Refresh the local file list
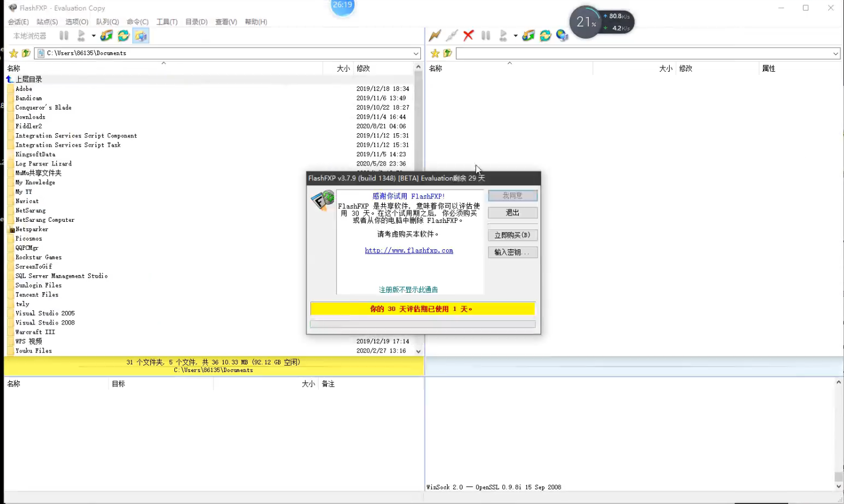844x504 pixels. pyautogui.click(x=123, y=36)
